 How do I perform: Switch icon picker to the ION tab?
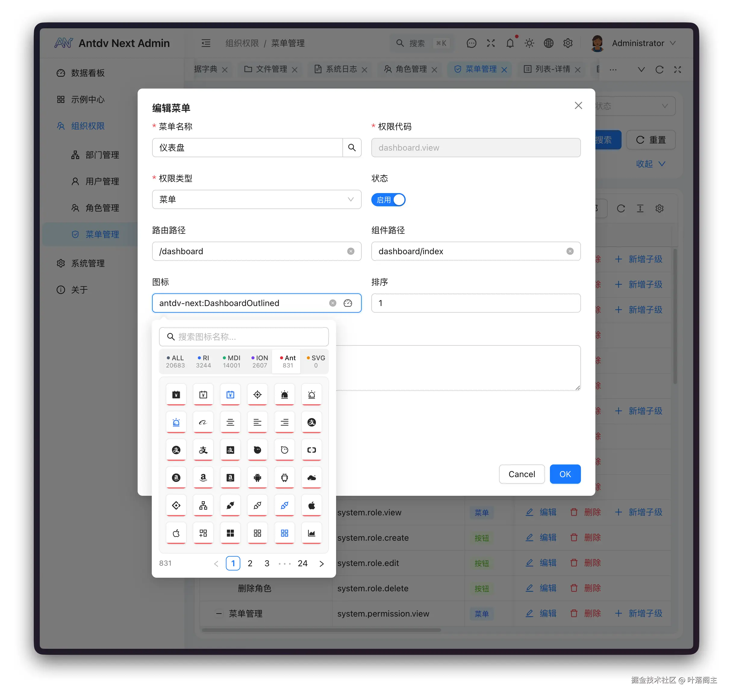point(260,361)
